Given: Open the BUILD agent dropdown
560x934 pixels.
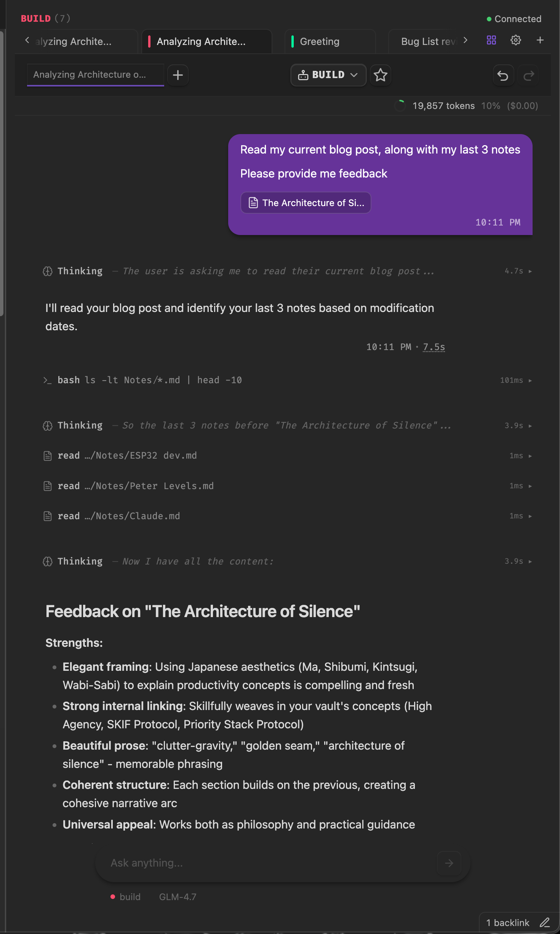Looking at the screenshot, I should [x=328, y=75].
